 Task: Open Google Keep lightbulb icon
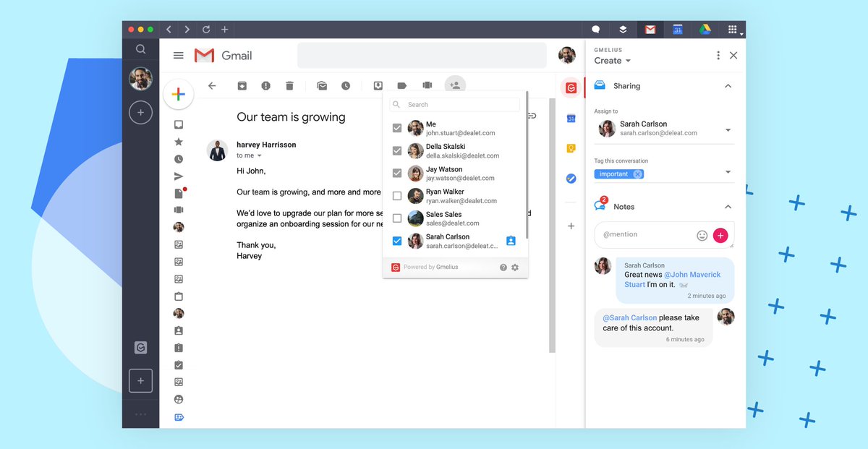(571, 148)
